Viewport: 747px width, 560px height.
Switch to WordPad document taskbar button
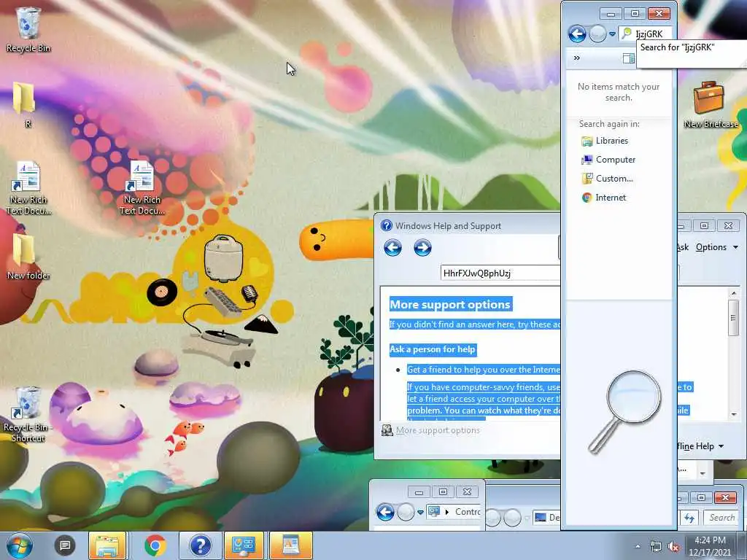[290, 545]
